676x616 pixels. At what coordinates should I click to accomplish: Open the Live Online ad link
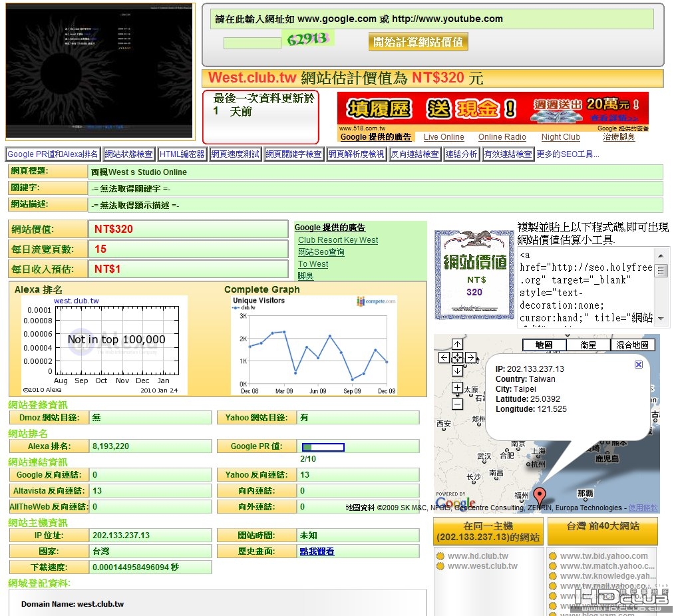point(444,137)
